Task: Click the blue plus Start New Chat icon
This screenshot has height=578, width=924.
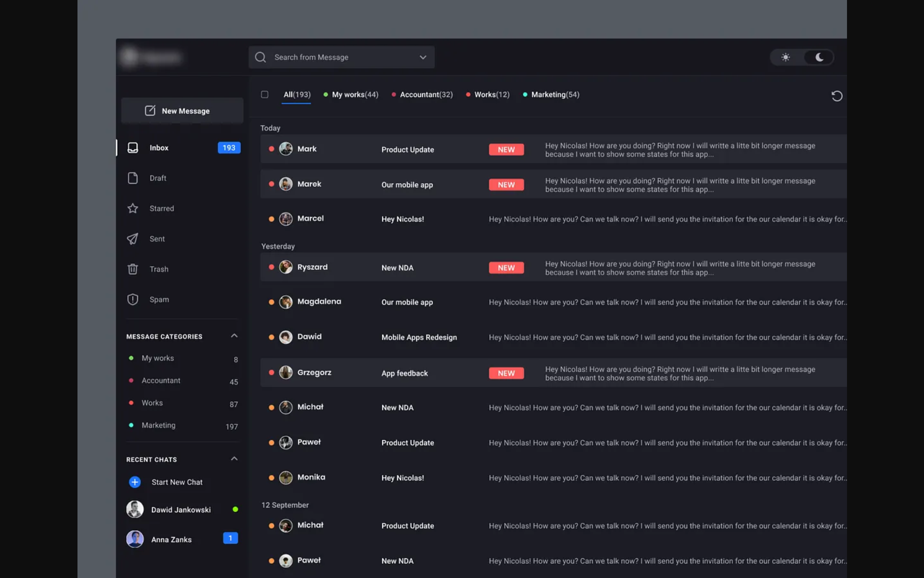Action: 135,482
